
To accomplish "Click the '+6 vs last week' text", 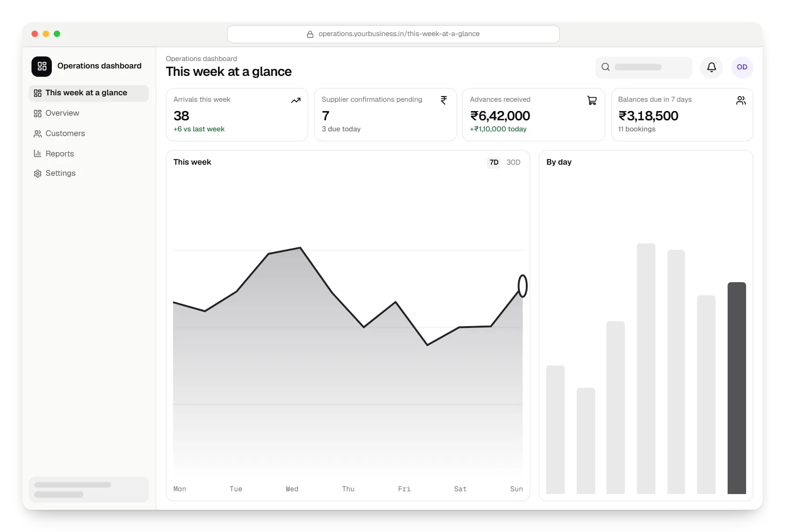I will tap(199, 129).
